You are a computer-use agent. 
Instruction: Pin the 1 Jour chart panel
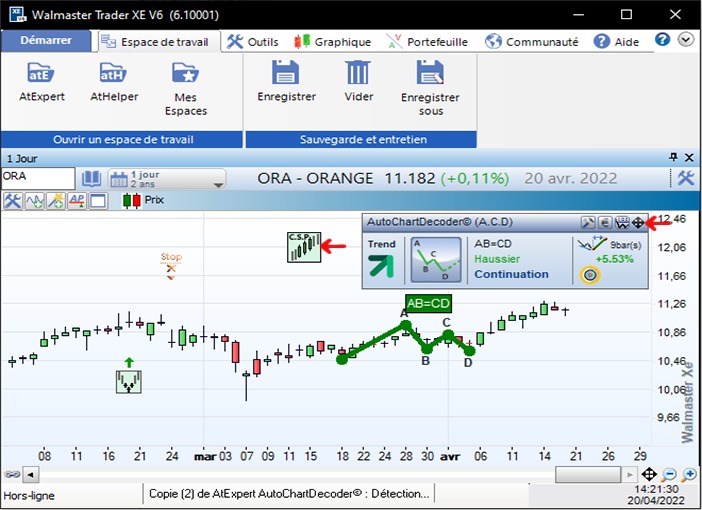[673, 157]
